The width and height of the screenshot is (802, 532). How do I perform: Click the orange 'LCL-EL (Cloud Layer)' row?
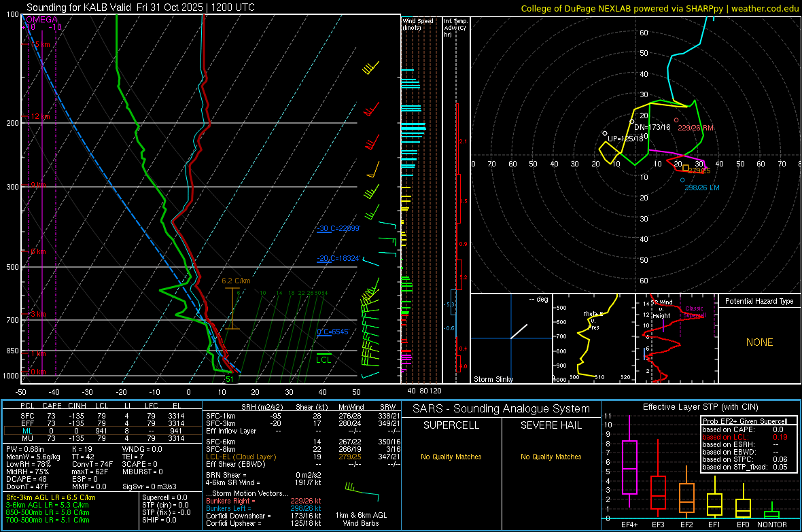(x=303, y=457)
